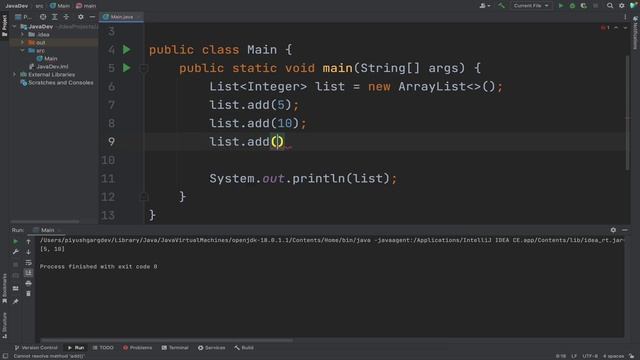Expand the out folder

(23, 42)
